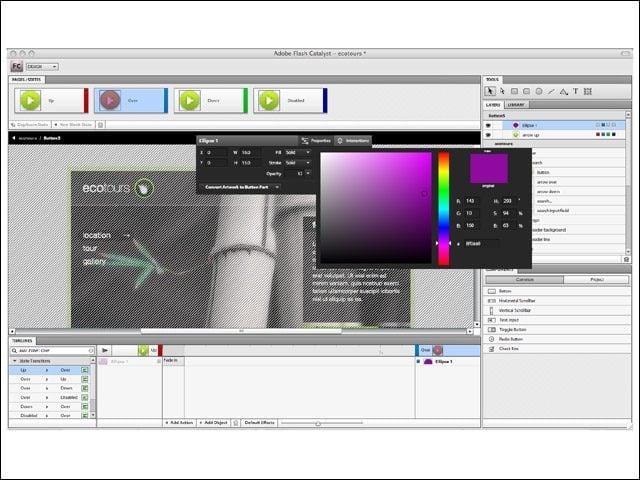Open the Properties tab of Ellipse 1
This screenshot has height=480, width=640.
pos(316,140)
